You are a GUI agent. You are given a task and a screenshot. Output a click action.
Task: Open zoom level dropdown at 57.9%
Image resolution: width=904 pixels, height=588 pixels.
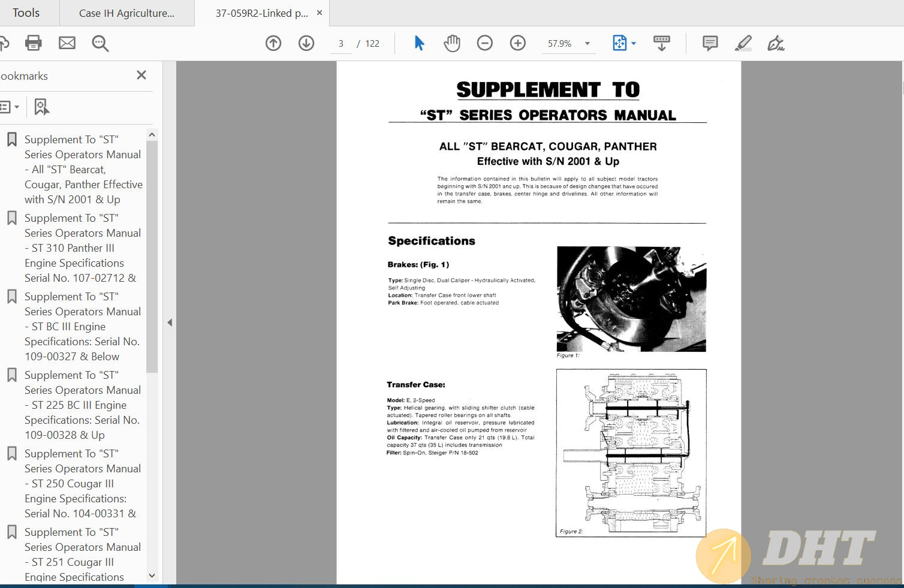[587, 43]
